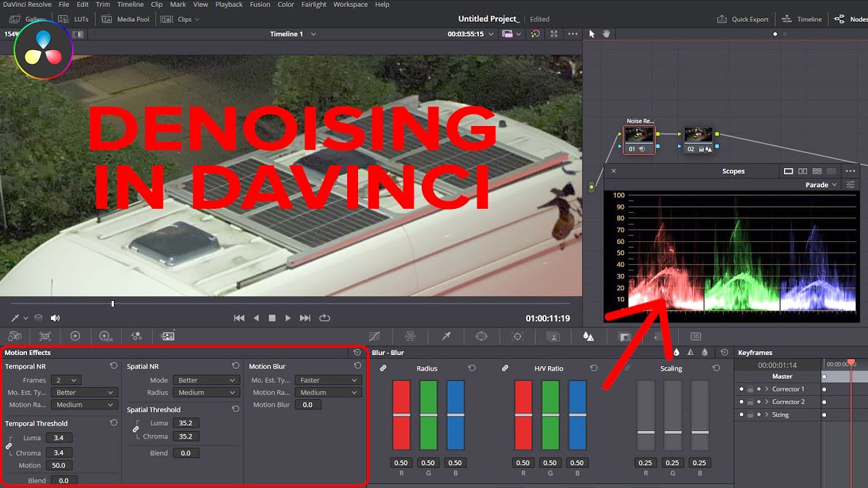
Task: Reset the Blur Radius controls
Action: pyautogui.click(x=471, y=368)
